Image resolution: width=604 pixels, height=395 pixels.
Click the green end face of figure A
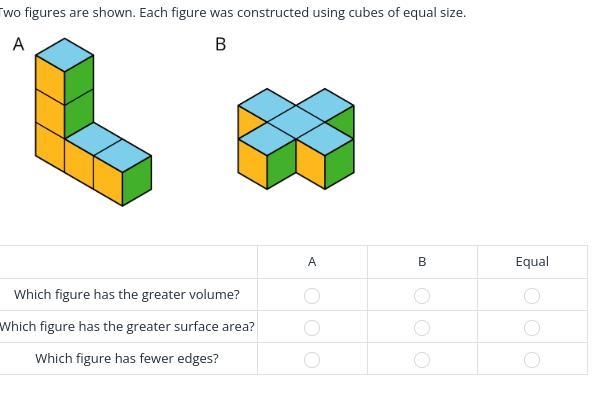click(x=137, y=181)
